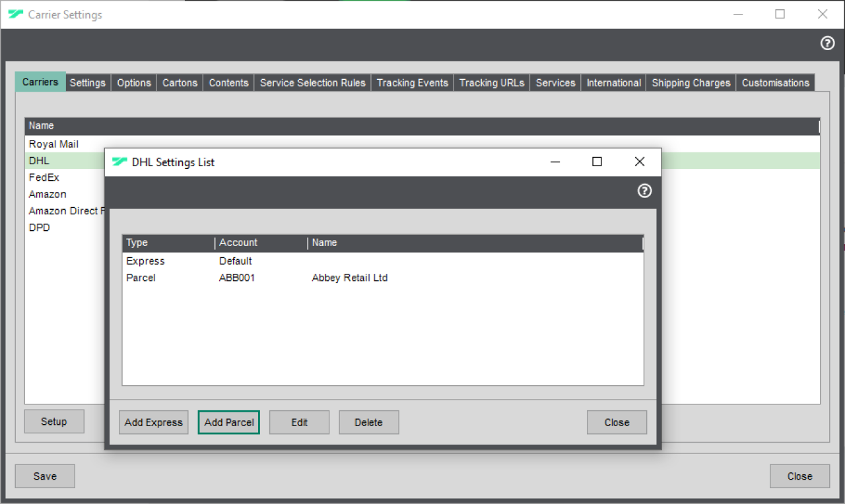This screenshot has width=845, height=504.
Task: Open the Options tab
Action: click(134, 83)
